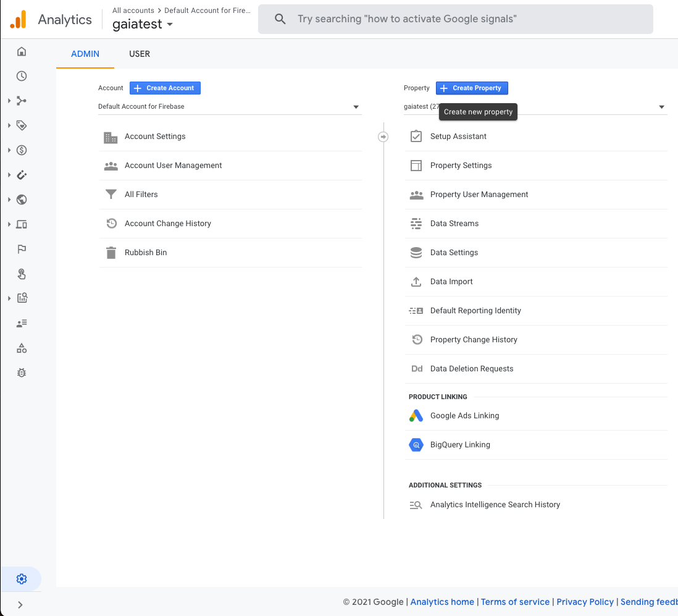Click the Setup Assistant checkbox icon
This screenshot has height=616, width=678.
(416, 137)
